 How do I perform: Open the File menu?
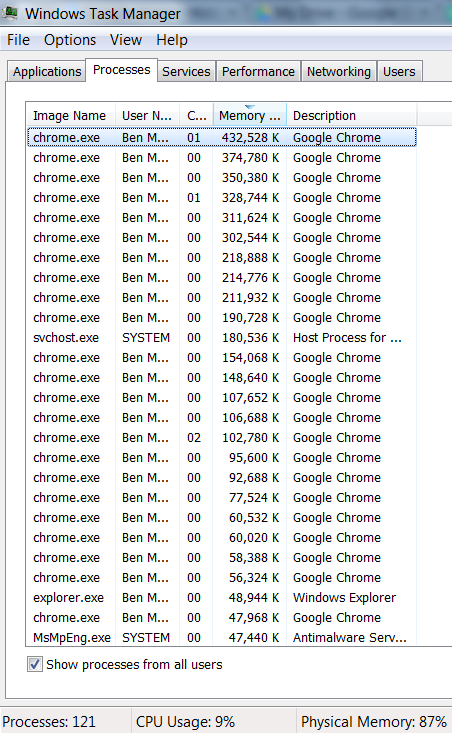click(x=19, y=40)
